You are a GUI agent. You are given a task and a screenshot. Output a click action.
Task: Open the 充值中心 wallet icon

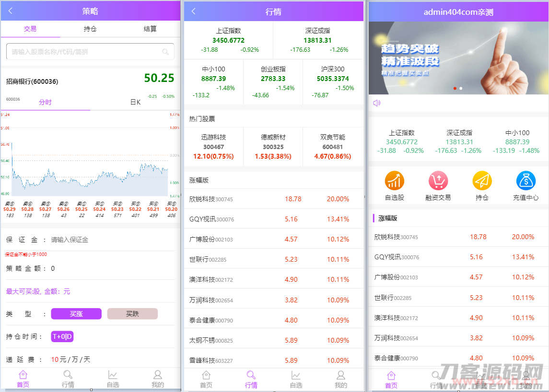coord(526,181)
